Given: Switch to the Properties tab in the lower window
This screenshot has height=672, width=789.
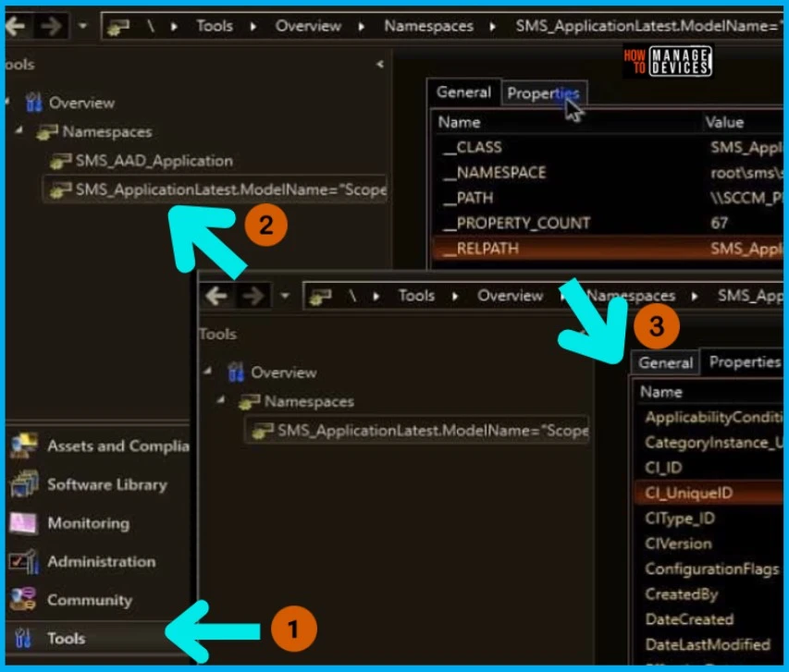Looking at the screenshot, I should 744,361.
